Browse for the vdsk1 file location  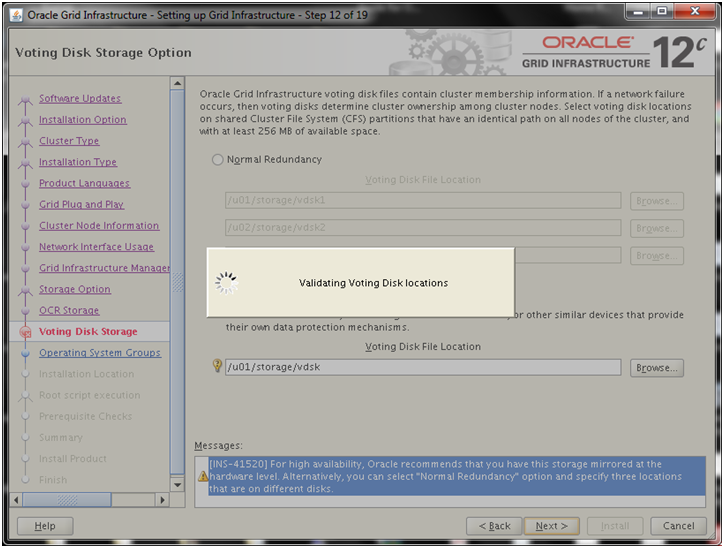tap(657, 201)
